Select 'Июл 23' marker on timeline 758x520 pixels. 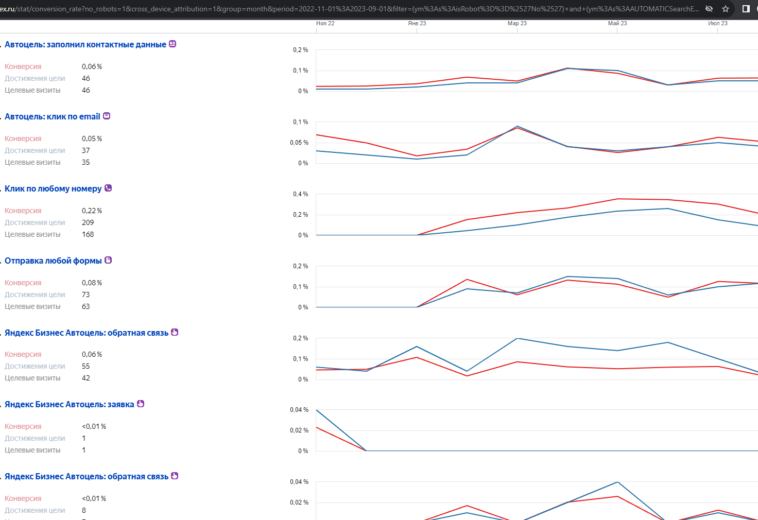[717, 23]
